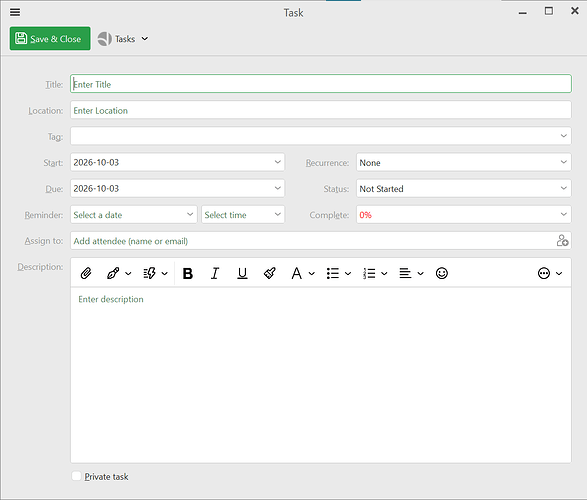The height and width of the screenshot is (500, 587).
Task: Open the Due date picker
Action: coord(277,188)
